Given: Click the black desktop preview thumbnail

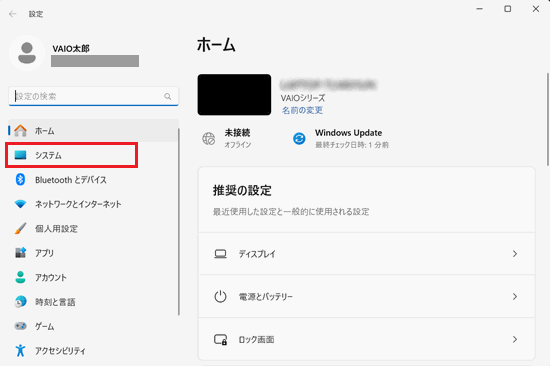Looking at the screenshot, I should pyautogui.click(x=234, y=94).
